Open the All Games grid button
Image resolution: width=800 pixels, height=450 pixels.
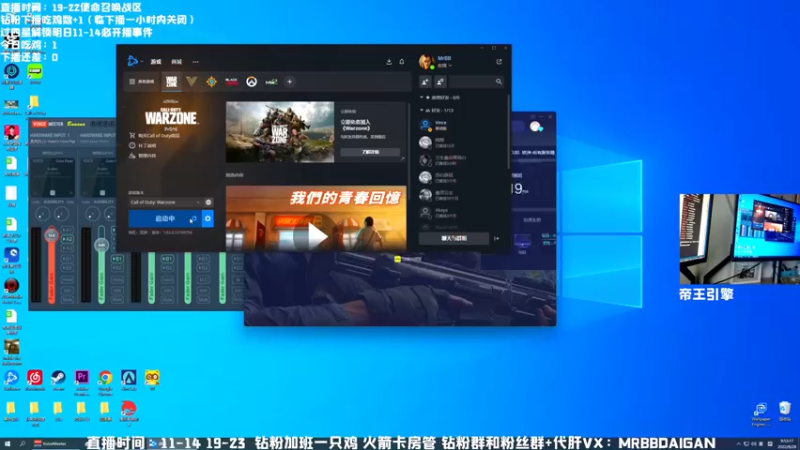tap(142, 82)
